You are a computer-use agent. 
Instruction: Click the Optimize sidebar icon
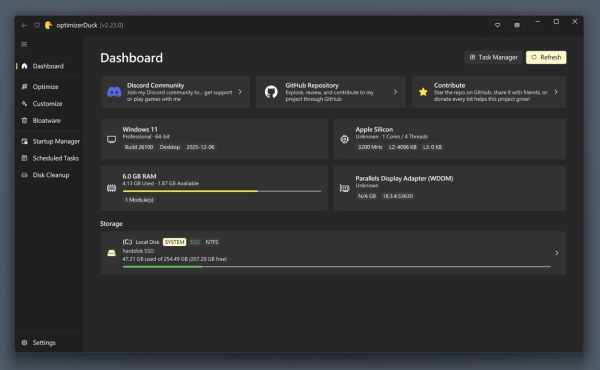[24, 86]
